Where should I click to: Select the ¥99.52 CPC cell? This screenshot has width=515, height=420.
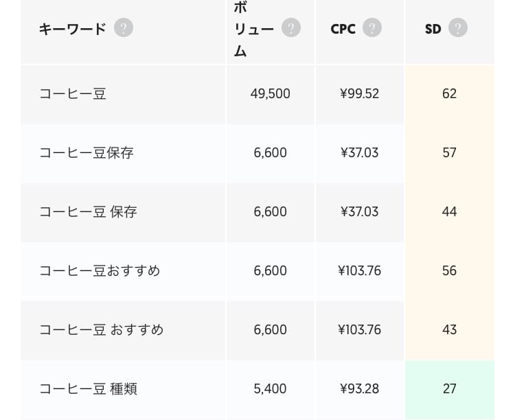(x=359, y=93)
